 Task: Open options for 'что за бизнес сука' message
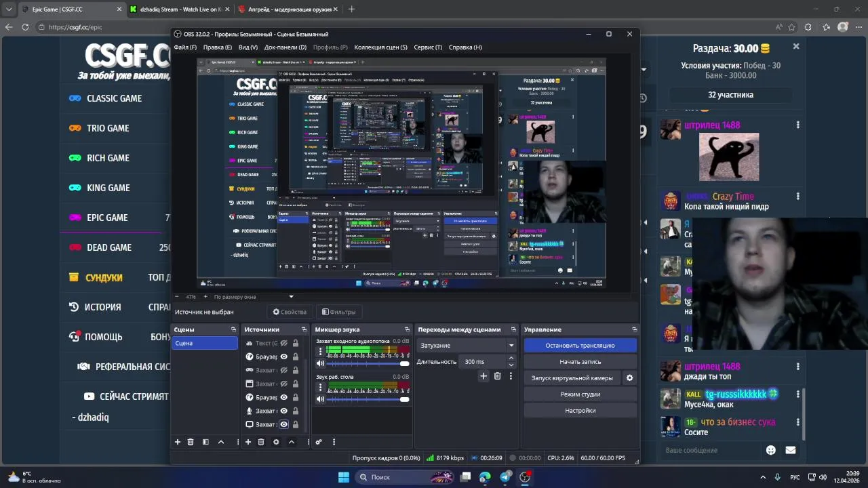coord(797,422)
